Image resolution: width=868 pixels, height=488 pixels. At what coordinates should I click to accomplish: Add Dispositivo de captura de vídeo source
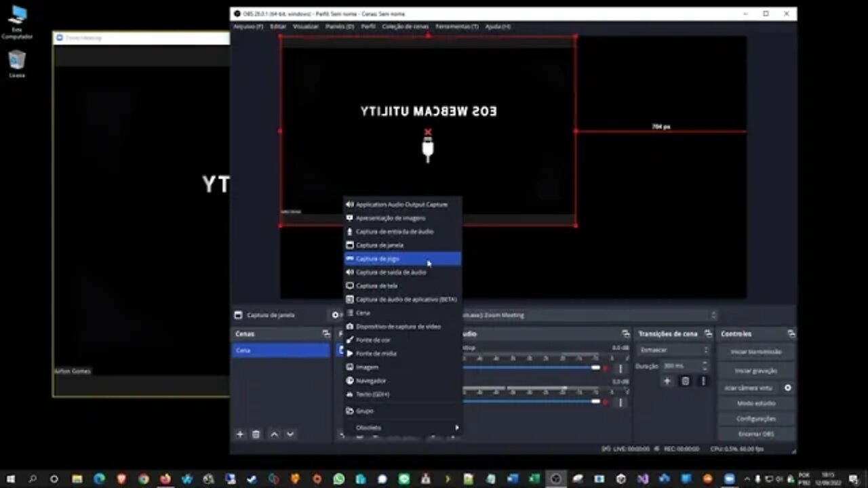point(402,326)
